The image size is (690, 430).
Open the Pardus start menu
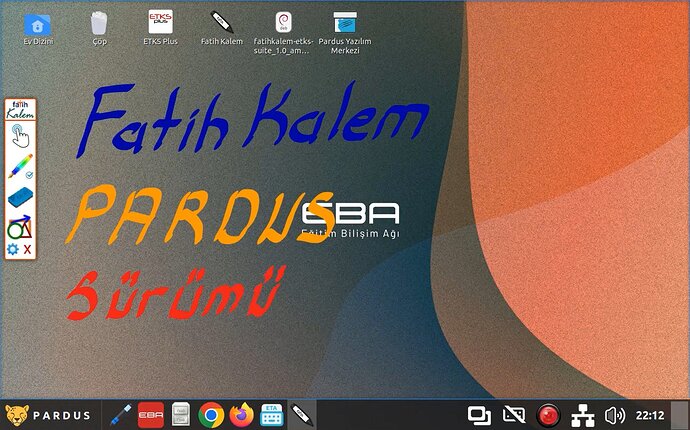pyautogui.click(x=48, y=415)
